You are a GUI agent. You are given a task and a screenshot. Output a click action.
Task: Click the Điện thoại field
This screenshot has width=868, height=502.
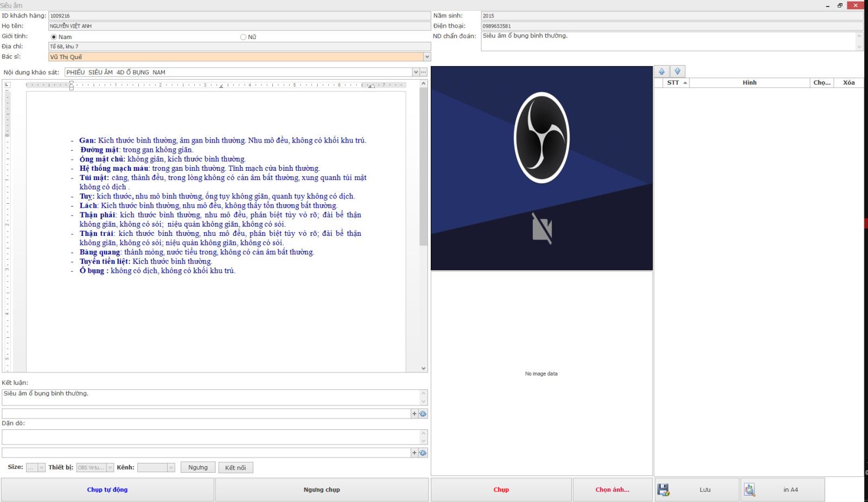point(672,26)
